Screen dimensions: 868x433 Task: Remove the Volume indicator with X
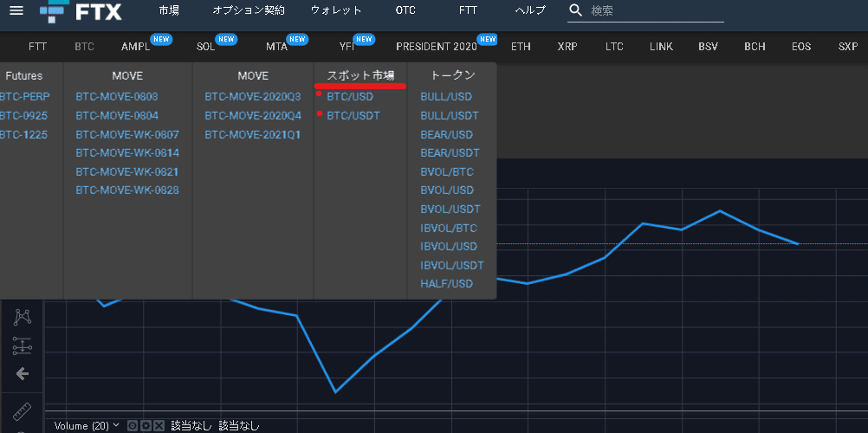tap(159, 425)
